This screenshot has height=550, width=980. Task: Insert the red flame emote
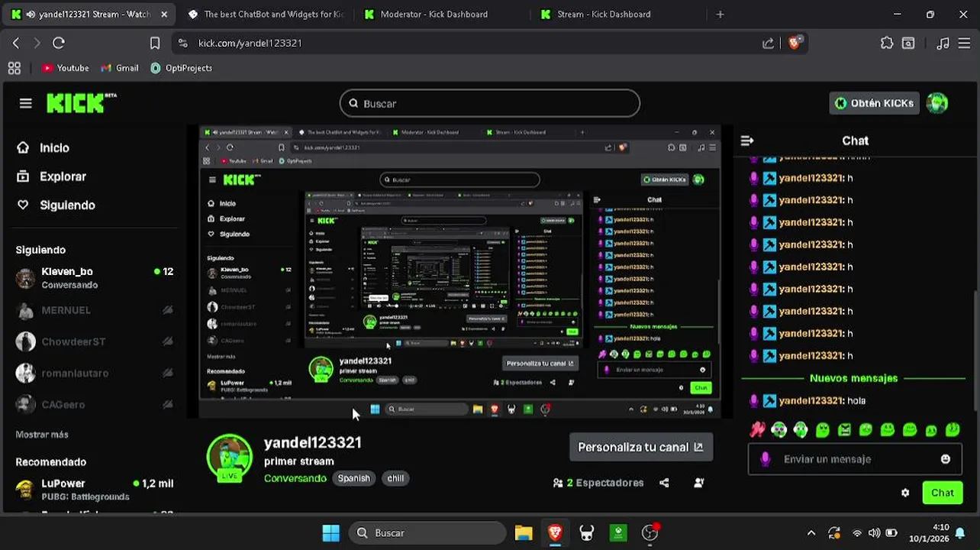pos(757,430)
